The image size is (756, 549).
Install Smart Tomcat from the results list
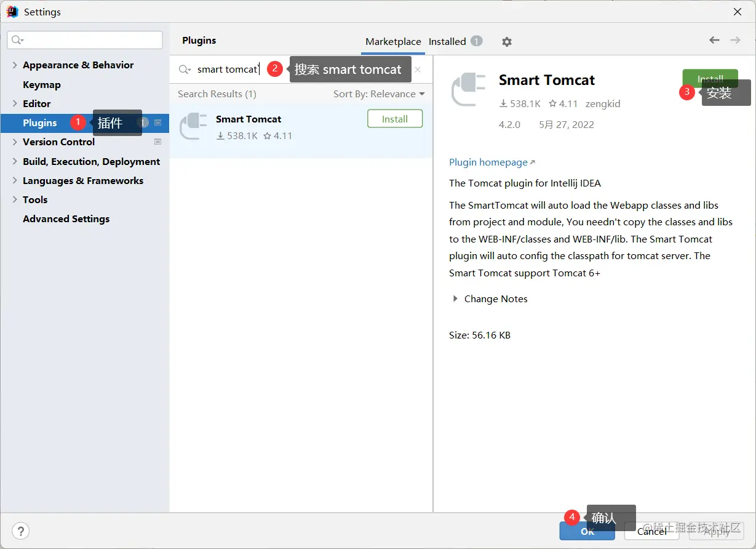coord(395,119)
